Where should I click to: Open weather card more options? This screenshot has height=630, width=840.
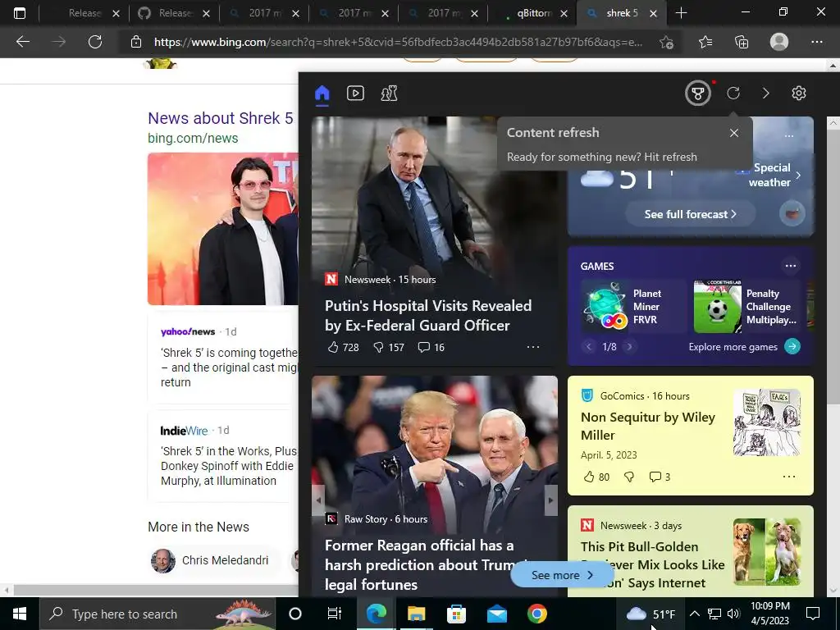pyautogui.click(x=789, y=136)
